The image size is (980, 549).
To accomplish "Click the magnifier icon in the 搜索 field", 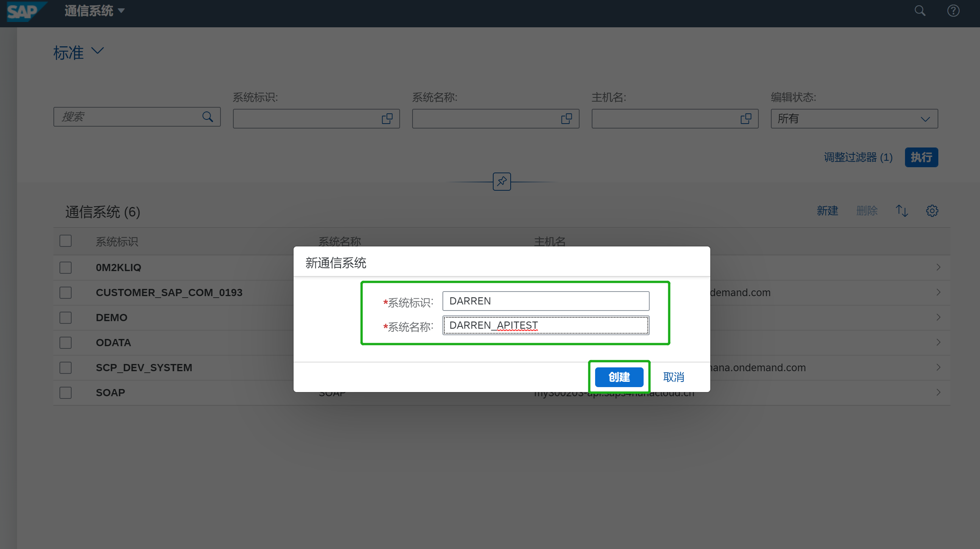I will point(208,116).
